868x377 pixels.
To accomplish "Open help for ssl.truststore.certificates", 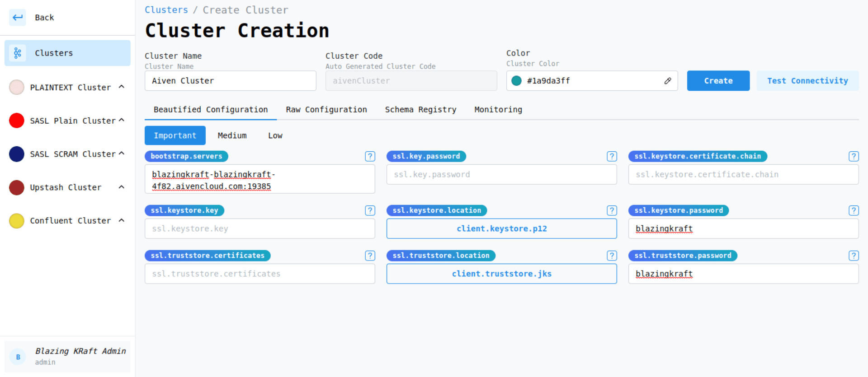I will tap(370, 256).
